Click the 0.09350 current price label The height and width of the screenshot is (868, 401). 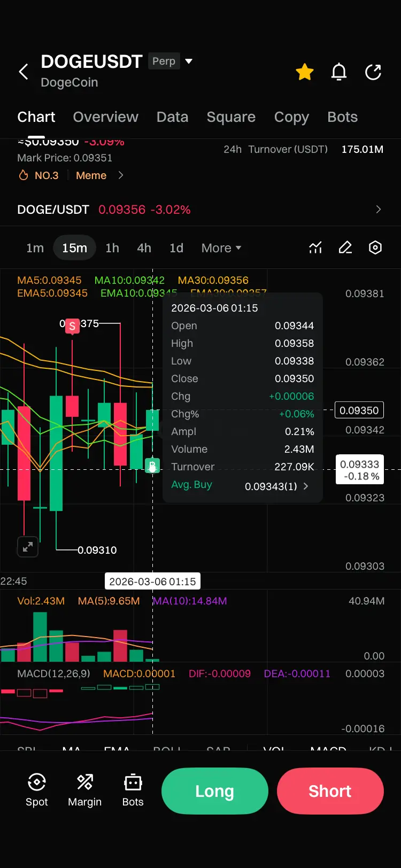(359, 410)
